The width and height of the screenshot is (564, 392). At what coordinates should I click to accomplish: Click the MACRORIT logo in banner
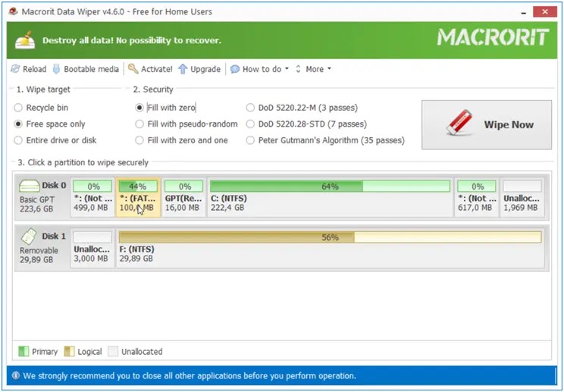coord(493,37)
